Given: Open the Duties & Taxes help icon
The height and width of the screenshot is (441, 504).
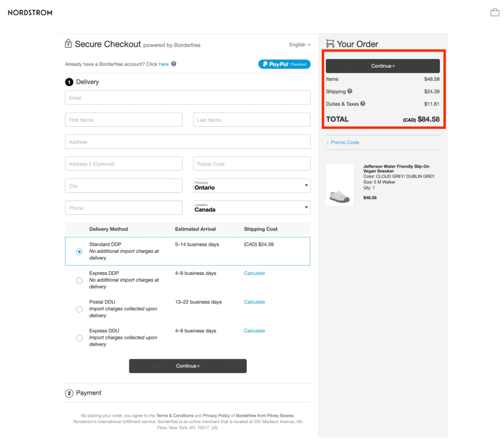Looking at the screenshot, I should click(363, 104).
